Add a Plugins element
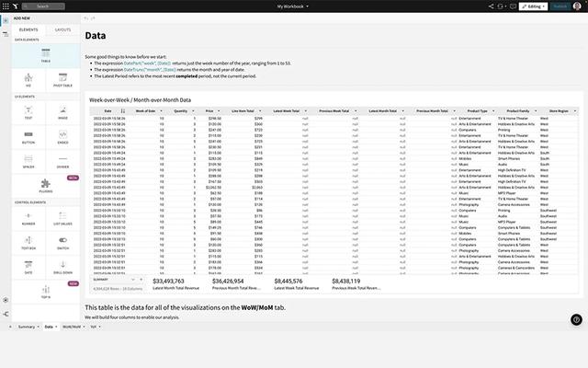Image resolution: width=588 pixels, height=368 pixels. click(x=46, y=187)
